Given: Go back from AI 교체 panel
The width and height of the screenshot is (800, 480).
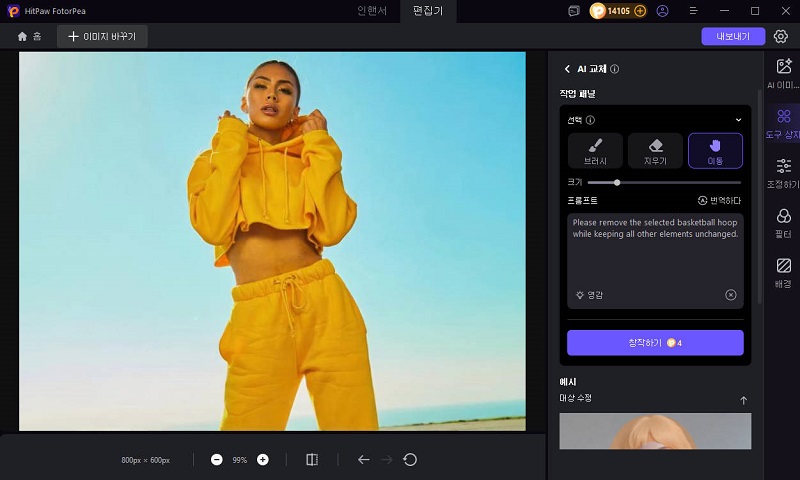Looking at the screenshot, I should 568,69.
